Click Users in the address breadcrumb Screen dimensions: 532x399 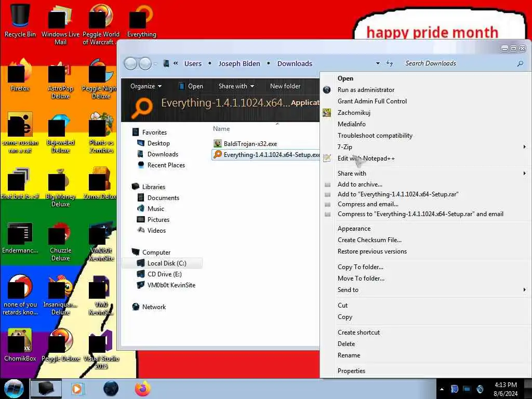193,63
